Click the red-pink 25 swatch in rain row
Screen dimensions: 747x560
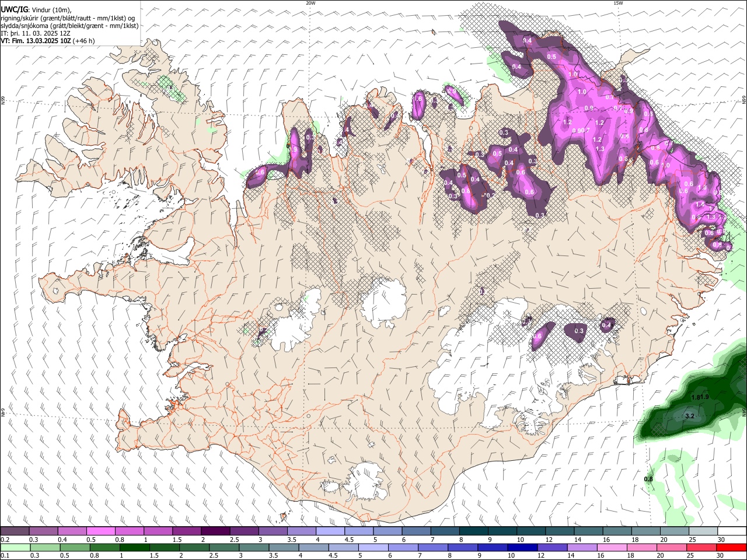702,547
